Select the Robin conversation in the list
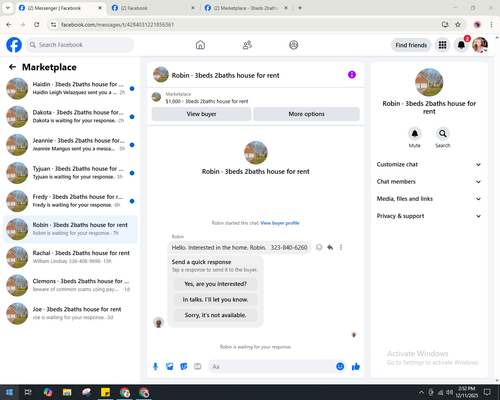 pyautogui.click(x=70, y=229)
